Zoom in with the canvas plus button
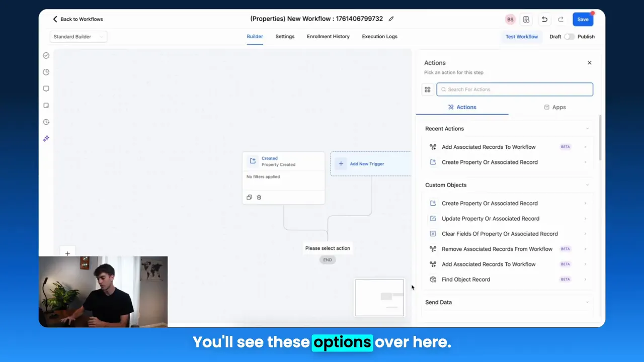 click(67, 253)
